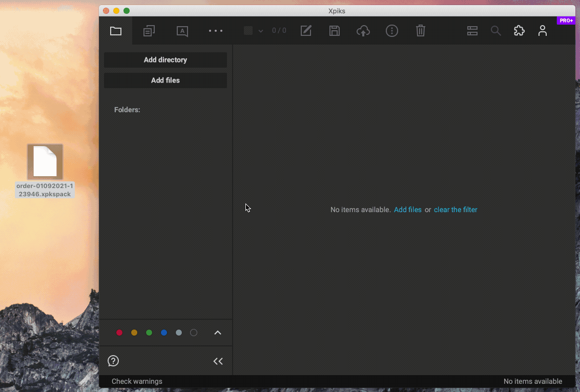The width and height of the screenshot is (580, 392).
Task: Click the trash delete icon
Action: click(x=421, y=31)
